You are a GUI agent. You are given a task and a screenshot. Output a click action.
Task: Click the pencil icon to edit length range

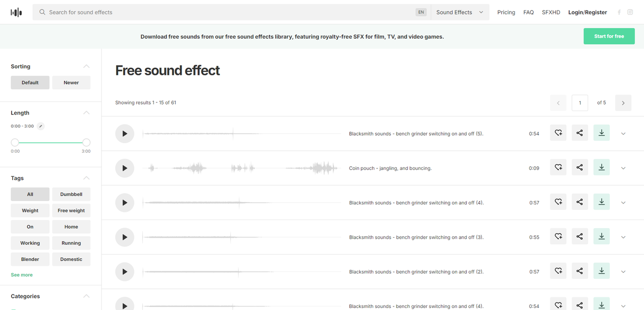point(41,126)
